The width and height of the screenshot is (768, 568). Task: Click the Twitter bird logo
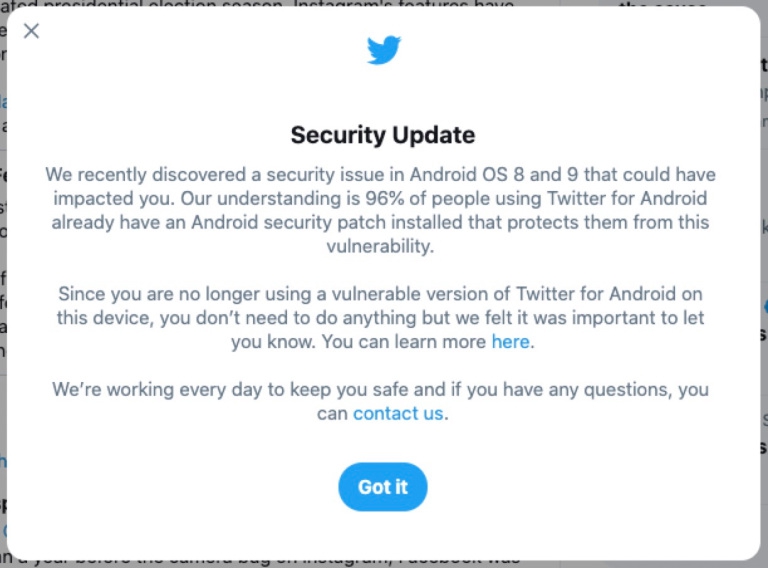383,50
